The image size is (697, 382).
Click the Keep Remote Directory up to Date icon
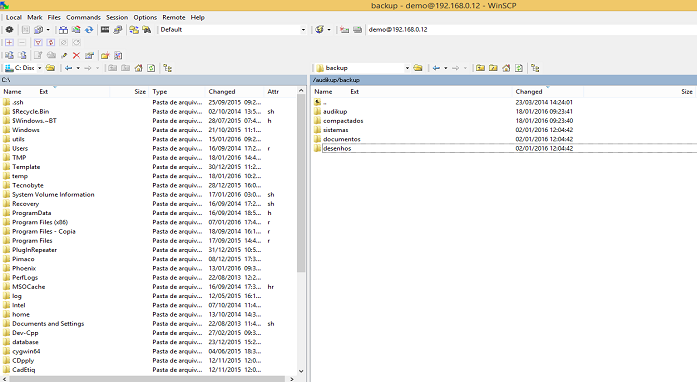[x=76, y=30]
